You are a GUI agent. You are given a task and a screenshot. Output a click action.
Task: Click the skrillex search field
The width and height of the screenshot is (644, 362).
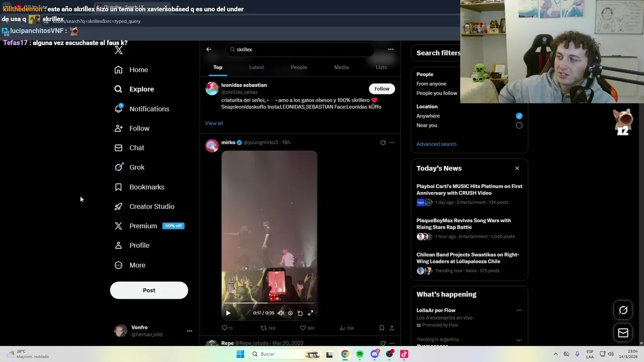(x=300, y=49)
